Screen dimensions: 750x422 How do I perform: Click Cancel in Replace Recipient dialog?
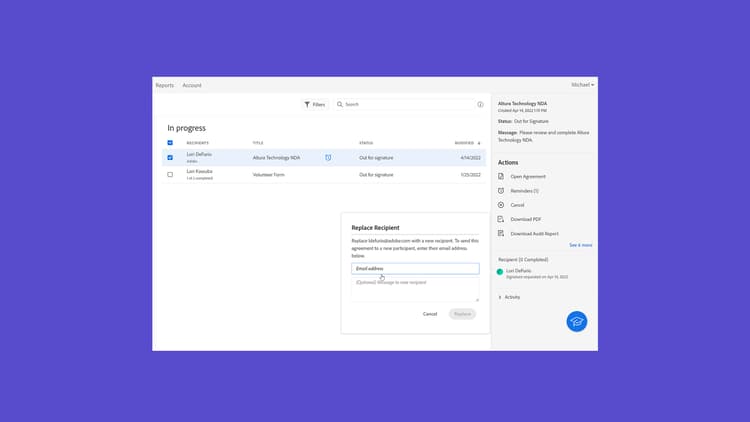point(430,314)
